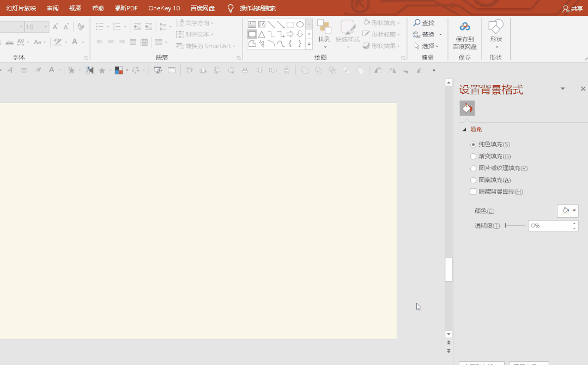The width and height of the screenshot is (588, 365).
Task: Open the Shape (形状) dropdown button
Action: [x=496, y=34]
